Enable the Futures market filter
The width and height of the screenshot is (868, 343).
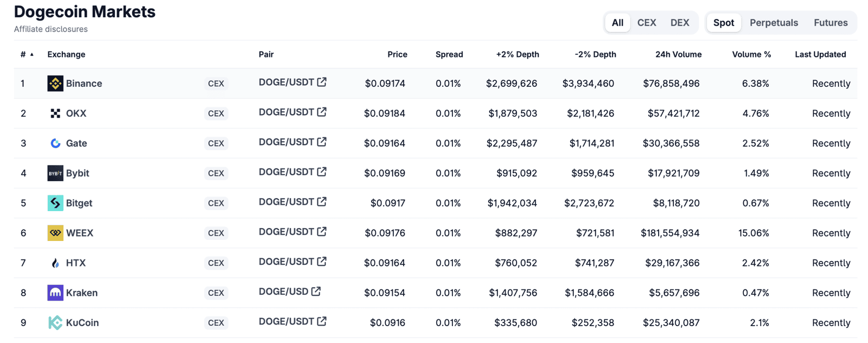(830, 22)
